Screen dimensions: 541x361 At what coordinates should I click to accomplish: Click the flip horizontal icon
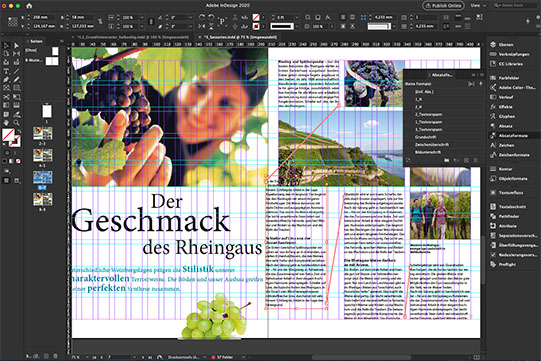pos(202,26)
